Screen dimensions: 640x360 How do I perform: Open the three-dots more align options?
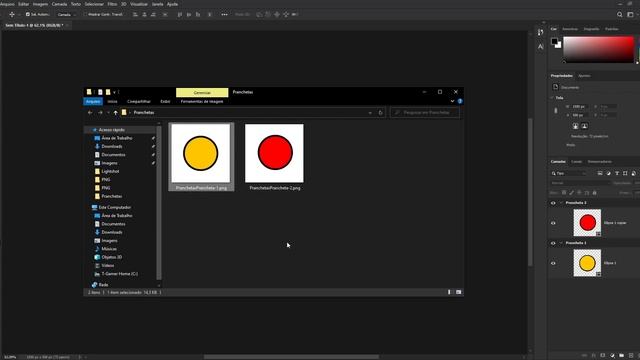coord(224,14)
